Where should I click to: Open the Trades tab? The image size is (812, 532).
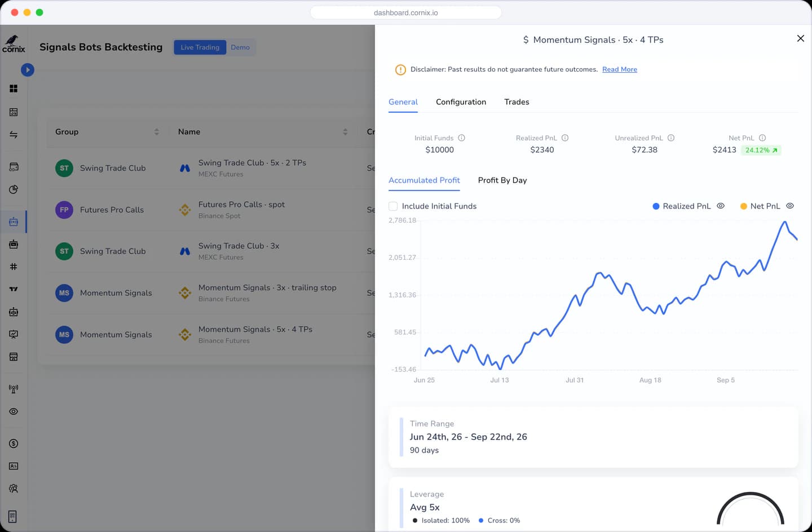tap(517, 102)
